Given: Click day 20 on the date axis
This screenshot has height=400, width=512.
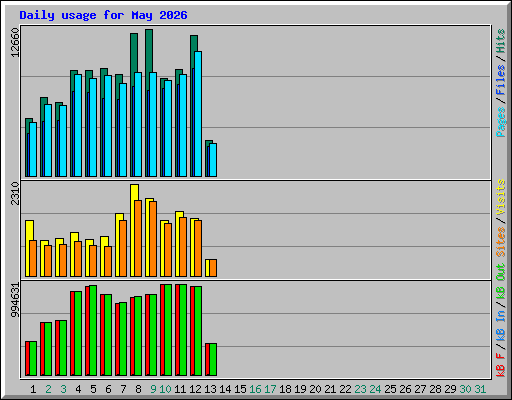Looking at the screenshot, I should tap(315, 389).
